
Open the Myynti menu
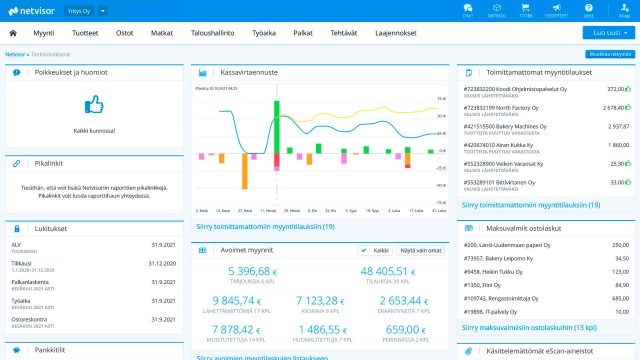click(44, 33)
